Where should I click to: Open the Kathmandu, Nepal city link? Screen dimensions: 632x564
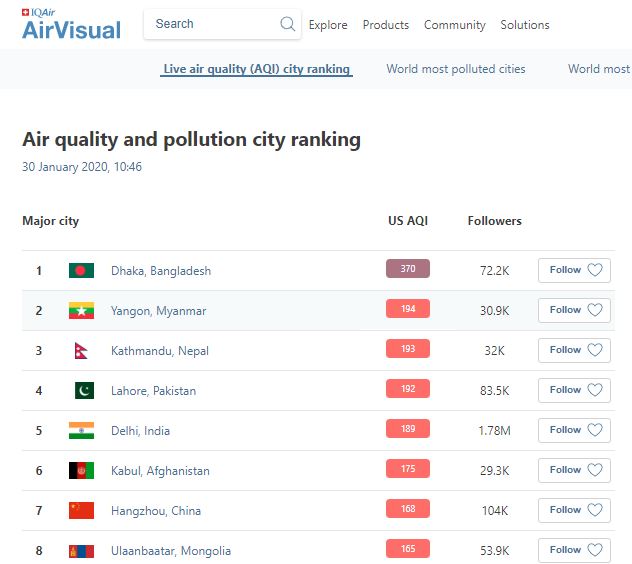point(160,351)
